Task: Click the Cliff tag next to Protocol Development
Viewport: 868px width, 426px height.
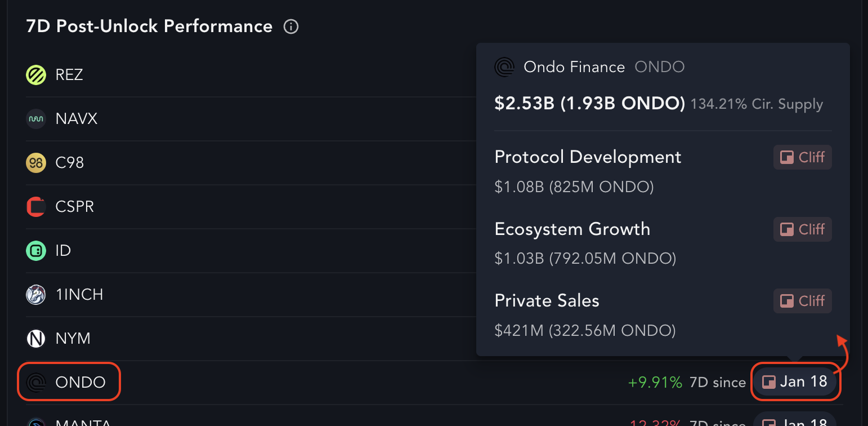Action: [803, 157]
